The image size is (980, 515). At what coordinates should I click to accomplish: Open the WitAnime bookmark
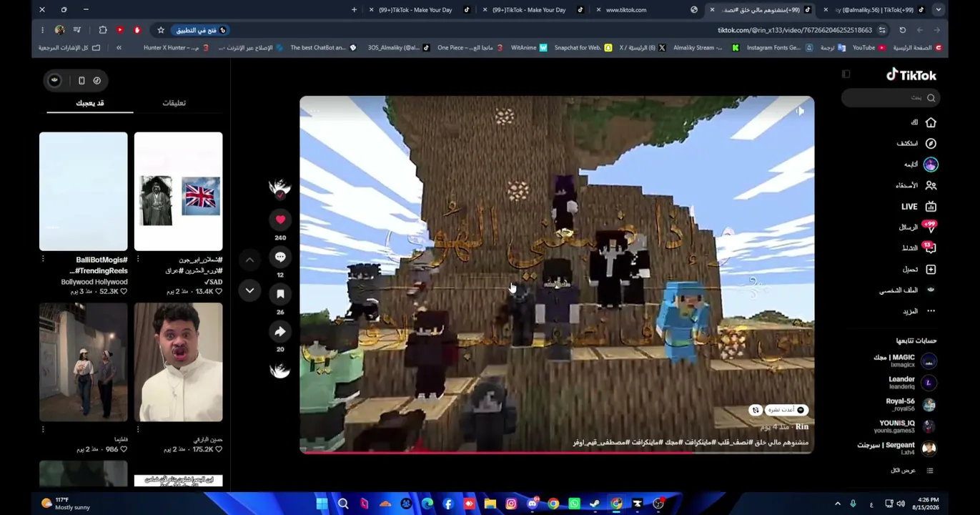coord(529,48)
